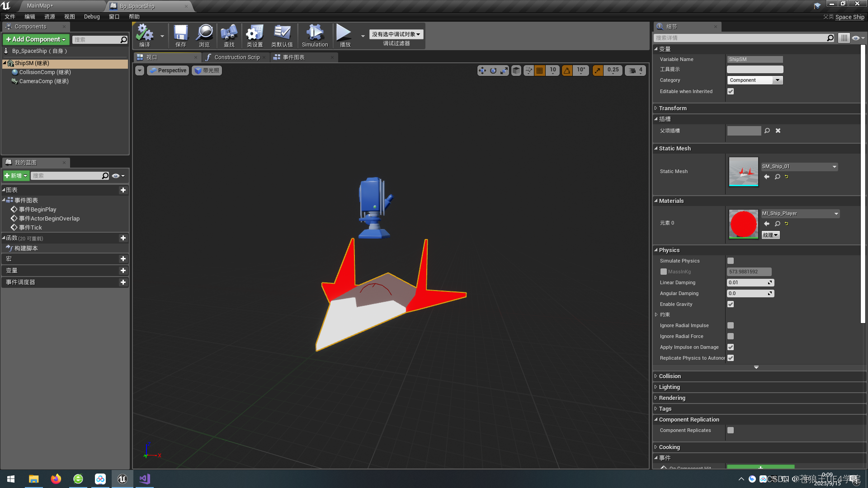This screenshot has width=868, height=488.
Task: Open the debug object selector dropdown
Action: (396, 34)
